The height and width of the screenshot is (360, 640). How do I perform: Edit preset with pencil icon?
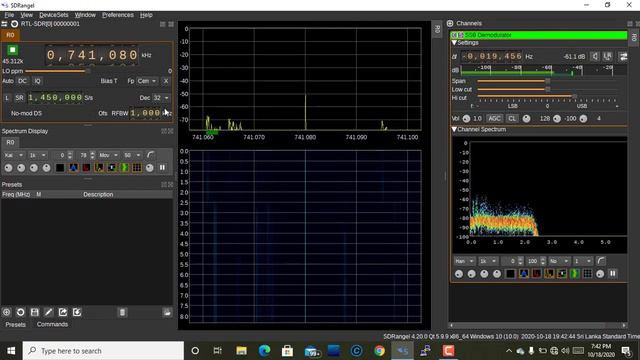[x=49, y=313]
